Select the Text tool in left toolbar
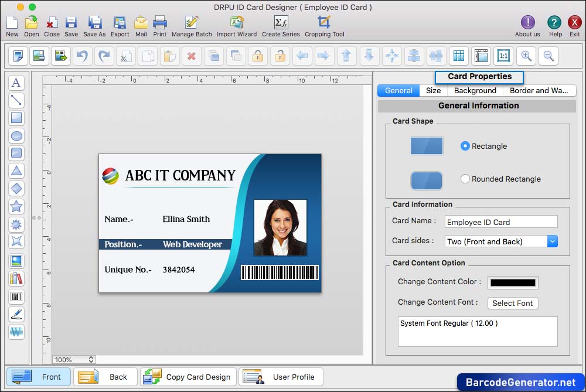 pyautogui.click(x=16, y=83)
